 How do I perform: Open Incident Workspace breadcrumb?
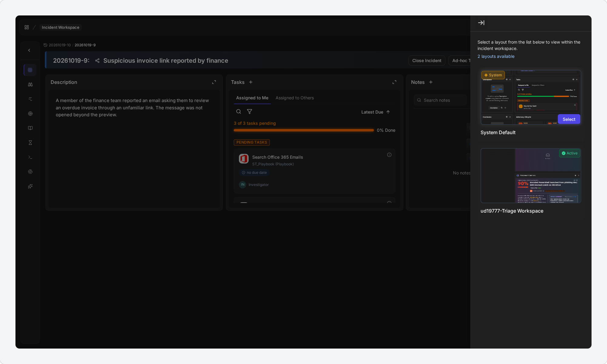[x=61, y=27]
